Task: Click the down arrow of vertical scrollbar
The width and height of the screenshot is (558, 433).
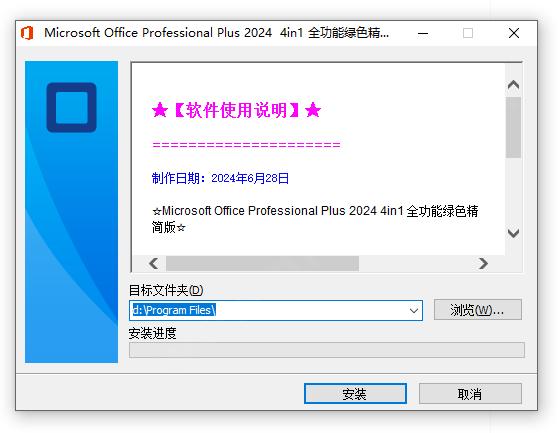Action: click(513, 233)
